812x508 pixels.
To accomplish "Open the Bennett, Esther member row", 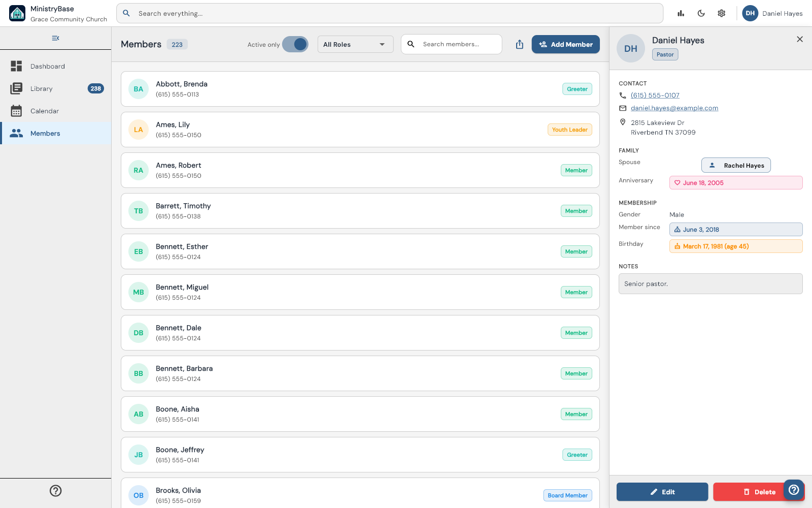I will pyautogui.click(x=360, y=251).
